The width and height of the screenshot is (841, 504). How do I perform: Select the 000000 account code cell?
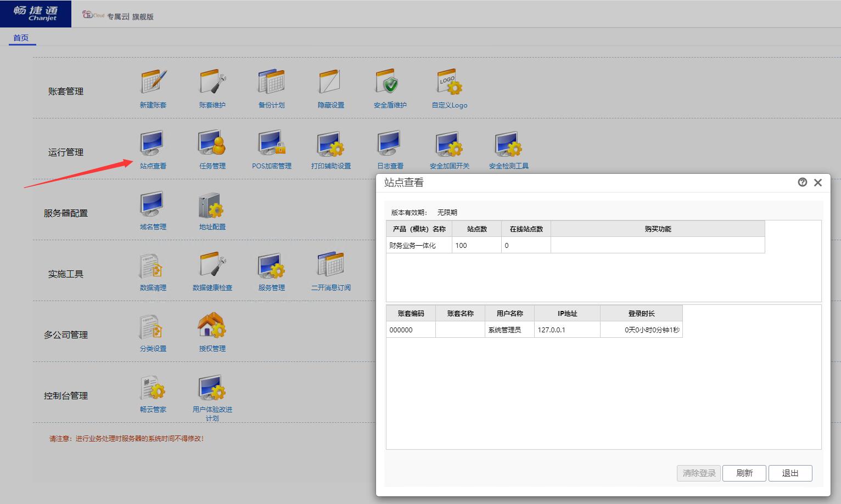pyautogui.click(x=411, y=330)
